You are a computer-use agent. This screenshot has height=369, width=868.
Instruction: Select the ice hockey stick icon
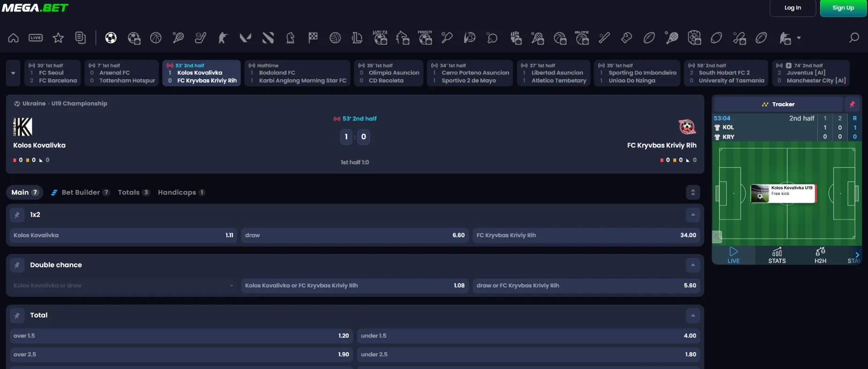click(201, 38)
